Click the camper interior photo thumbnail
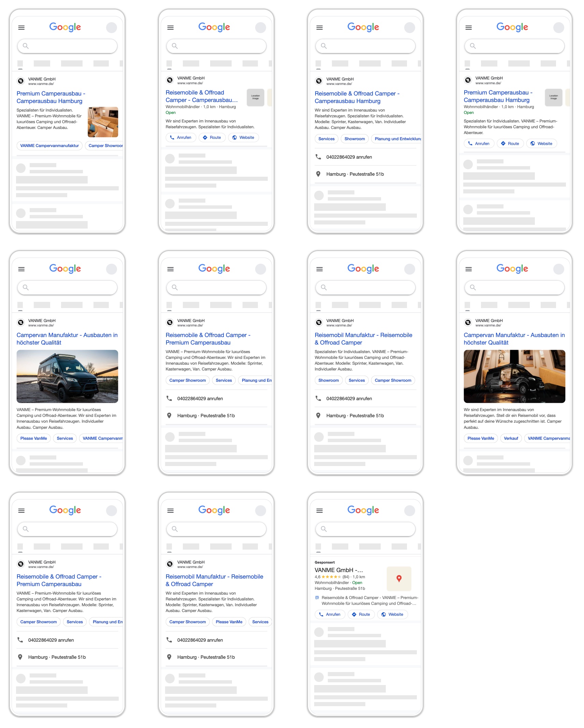This screenshot has height=728, width=584. click(x=103, y=122)
